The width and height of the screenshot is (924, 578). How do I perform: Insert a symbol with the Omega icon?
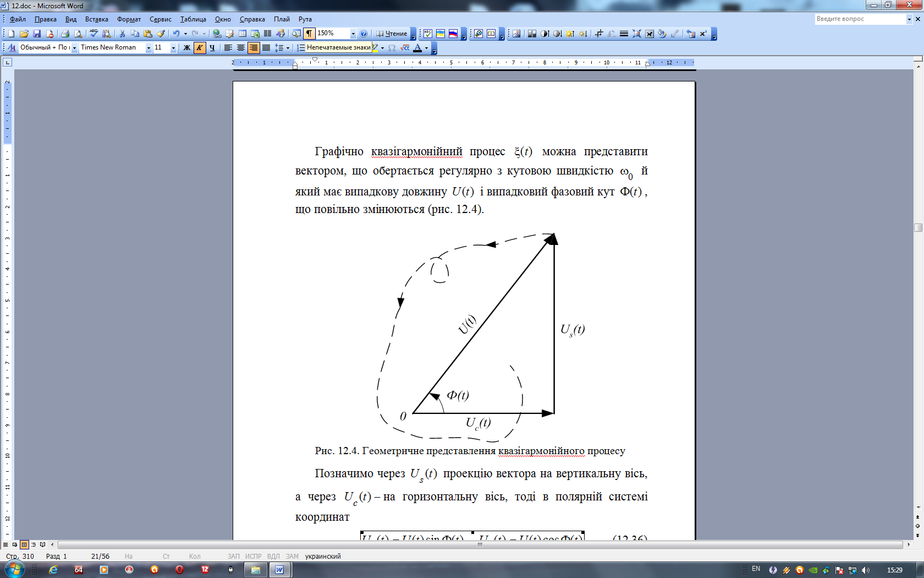point(392,48)
